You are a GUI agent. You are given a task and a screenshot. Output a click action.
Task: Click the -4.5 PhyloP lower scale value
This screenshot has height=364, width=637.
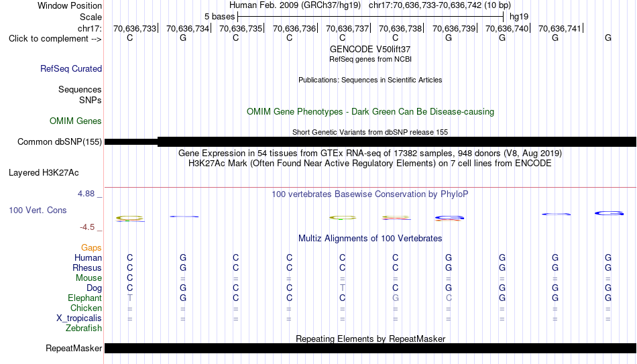(87, 227)
